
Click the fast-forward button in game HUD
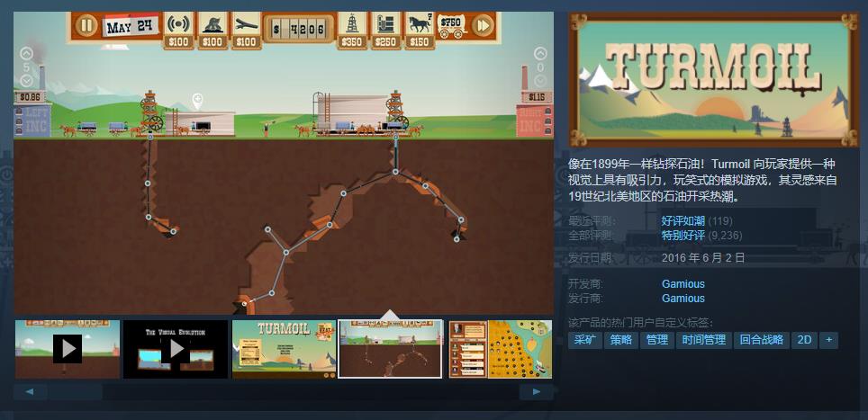click(483, 25)
